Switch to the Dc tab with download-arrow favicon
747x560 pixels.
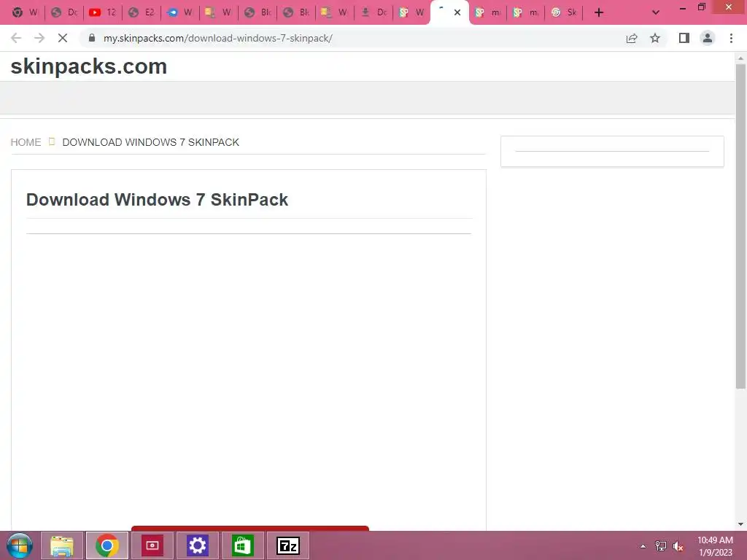coord(374,12)
